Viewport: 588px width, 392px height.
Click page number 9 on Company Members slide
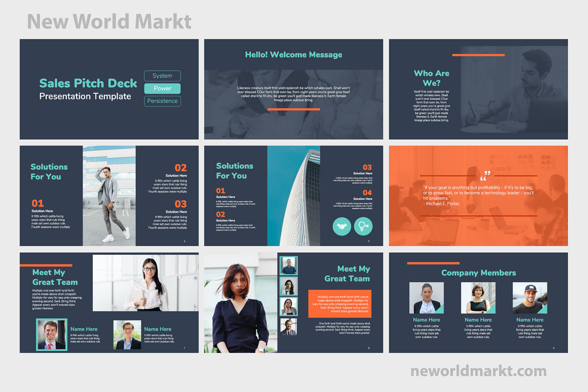click(x=554, y=348)
